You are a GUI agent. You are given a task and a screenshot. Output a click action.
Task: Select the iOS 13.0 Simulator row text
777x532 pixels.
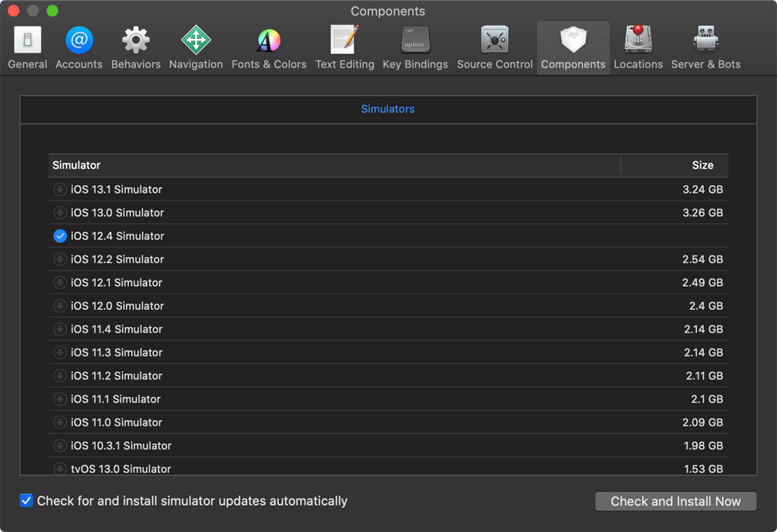[x=117, y=213]
